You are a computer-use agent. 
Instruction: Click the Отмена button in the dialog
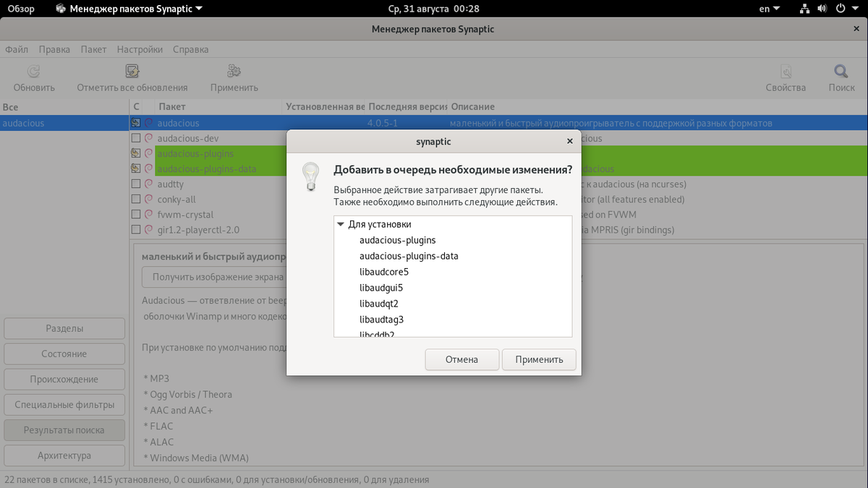[x=461, y=359]
